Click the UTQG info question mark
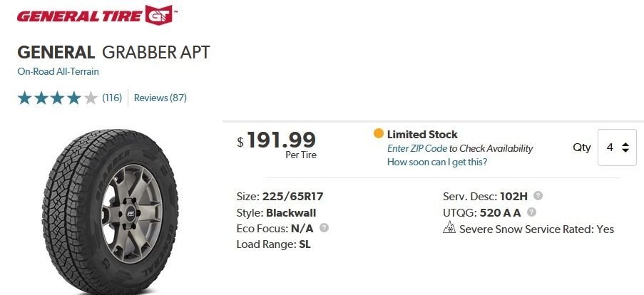644x295 pixels. (x=531, y=212)
